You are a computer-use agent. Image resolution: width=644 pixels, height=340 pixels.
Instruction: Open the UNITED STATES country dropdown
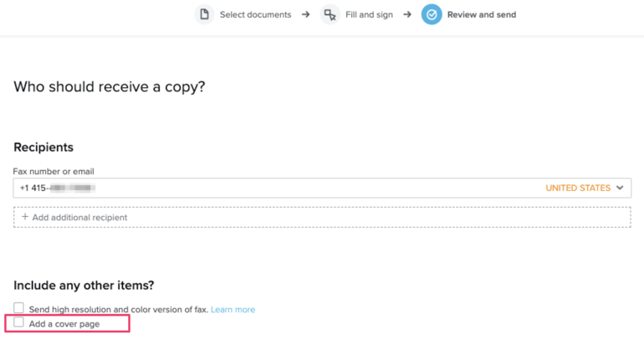(x=584, y=188)
